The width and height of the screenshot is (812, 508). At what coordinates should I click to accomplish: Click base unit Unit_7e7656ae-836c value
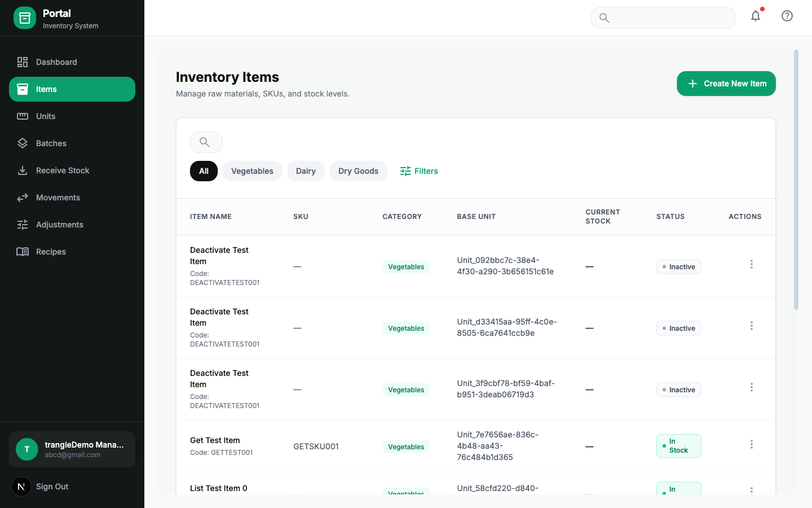[498, 446]
